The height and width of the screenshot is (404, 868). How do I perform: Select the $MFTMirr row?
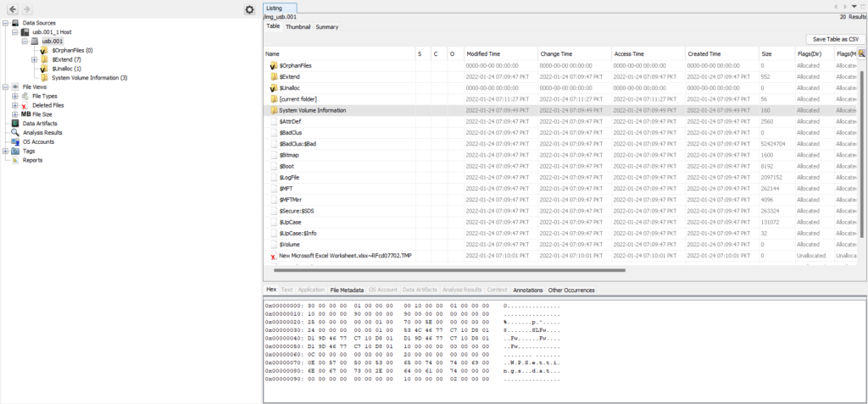click(561, 200)
